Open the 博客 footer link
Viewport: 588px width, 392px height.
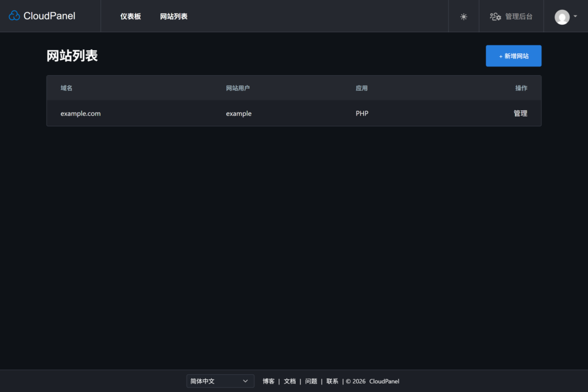coord(269,381)
